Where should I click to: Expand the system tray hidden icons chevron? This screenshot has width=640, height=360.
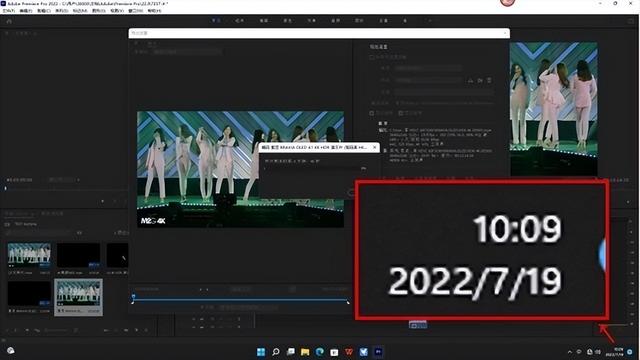tap(570, 352)
